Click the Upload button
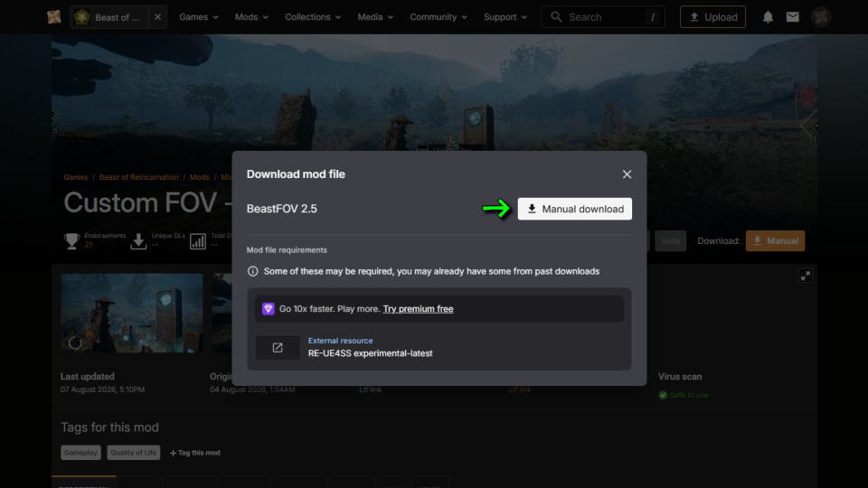This screenshot has width=868, height=488. pos(712,17)
